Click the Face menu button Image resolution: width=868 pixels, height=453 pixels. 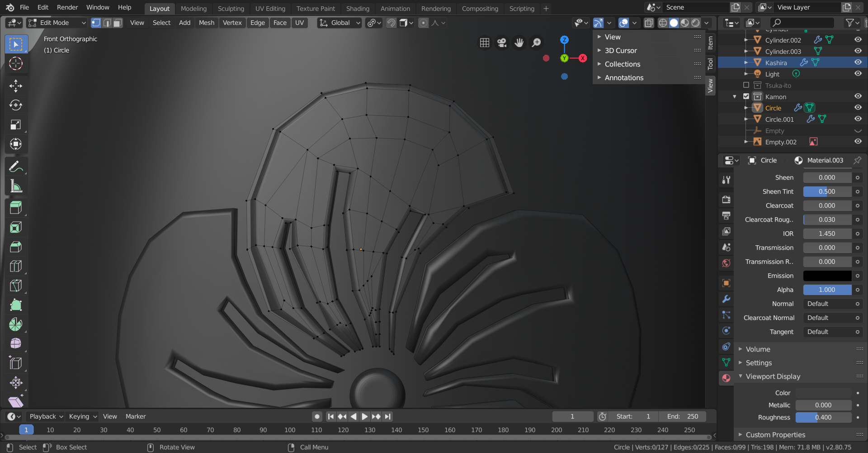click(x=280, y=23)
